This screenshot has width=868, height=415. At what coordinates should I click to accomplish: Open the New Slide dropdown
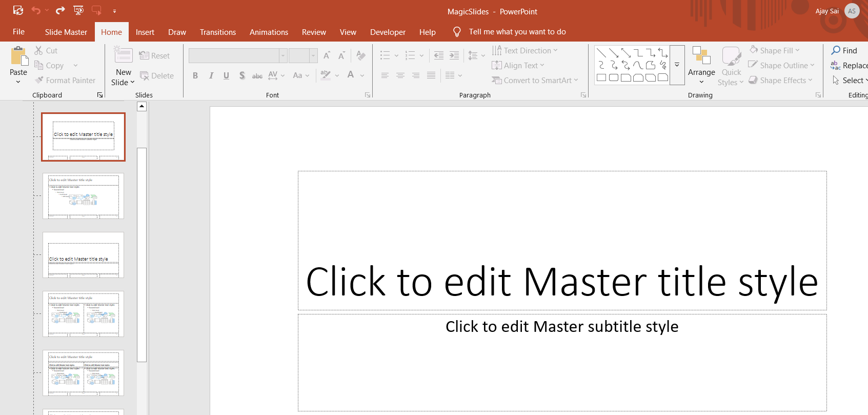click(123, 77)
